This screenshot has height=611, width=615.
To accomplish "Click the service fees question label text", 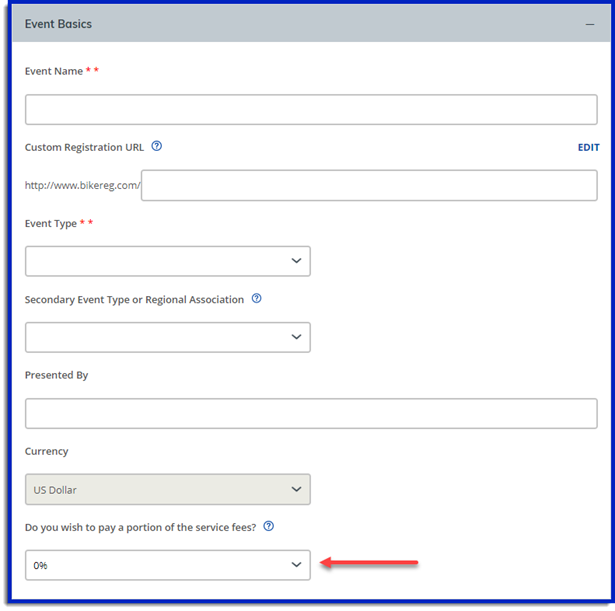I will [x=140, y=527].
